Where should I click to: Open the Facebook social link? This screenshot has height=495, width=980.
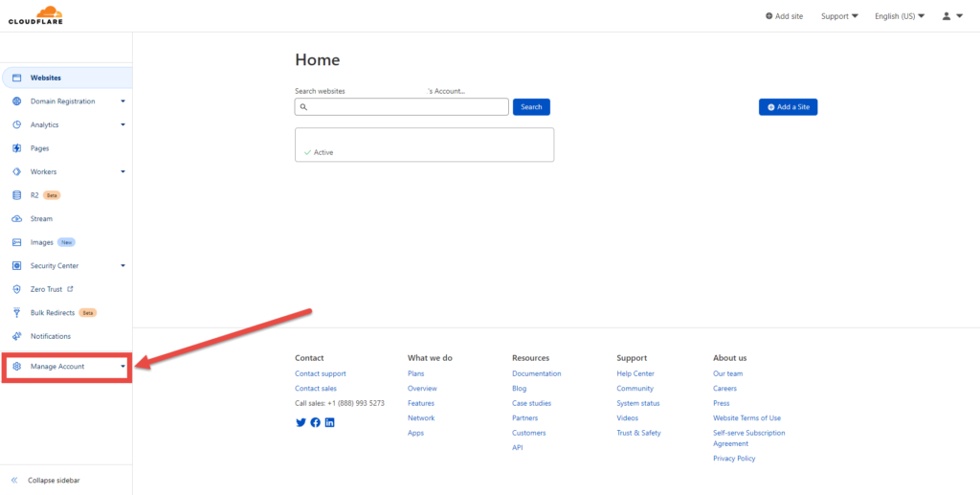pos(316,422)
